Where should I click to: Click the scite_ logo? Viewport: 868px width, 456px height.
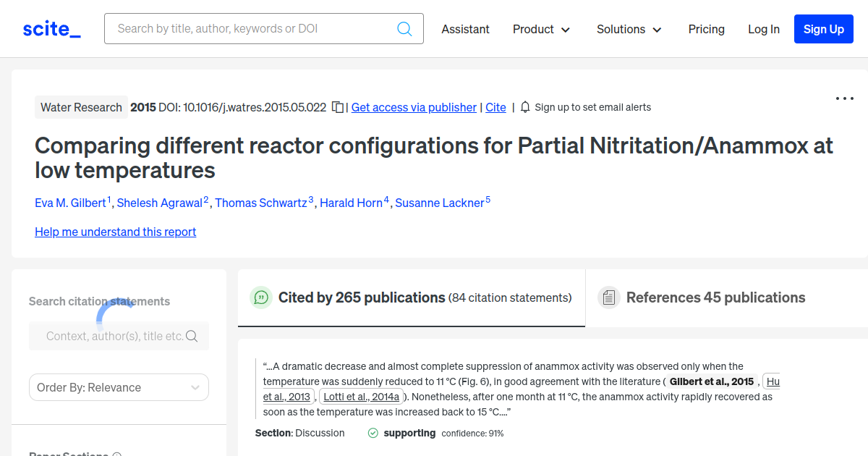[51, 29]
